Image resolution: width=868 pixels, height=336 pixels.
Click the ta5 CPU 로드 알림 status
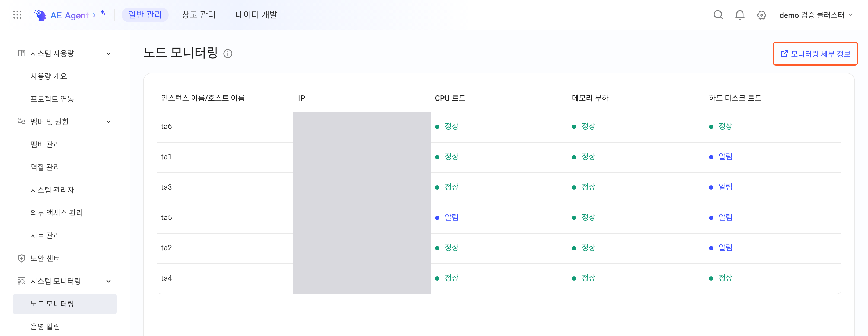coord(447,218)
